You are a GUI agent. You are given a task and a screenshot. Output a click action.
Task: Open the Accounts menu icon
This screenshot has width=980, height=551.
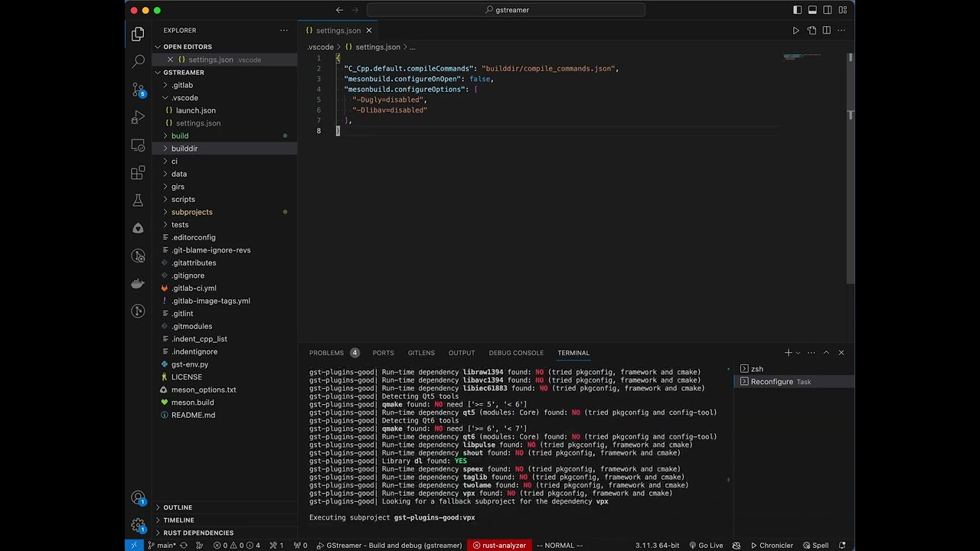point(138,498)
